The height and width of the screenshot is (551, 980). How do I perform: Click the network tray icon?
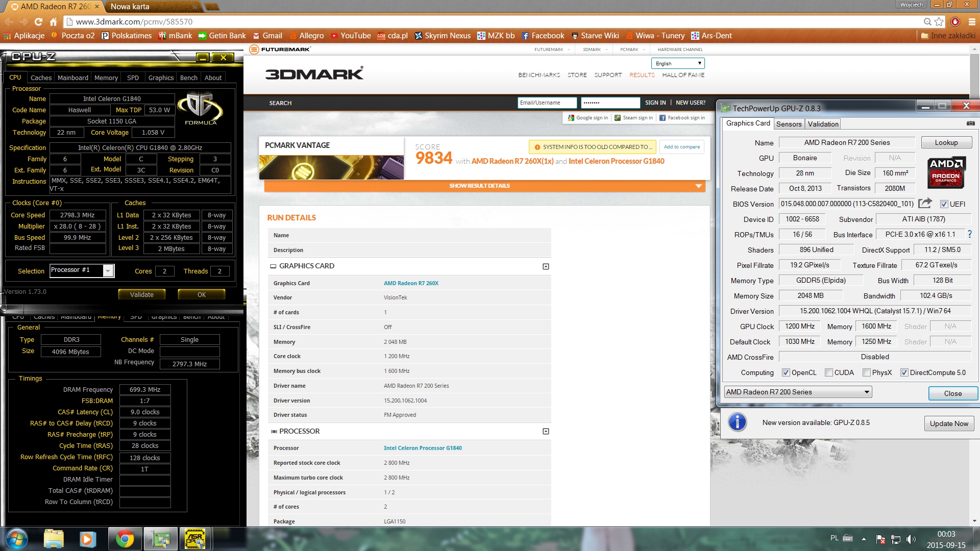[x=896, y=539]
